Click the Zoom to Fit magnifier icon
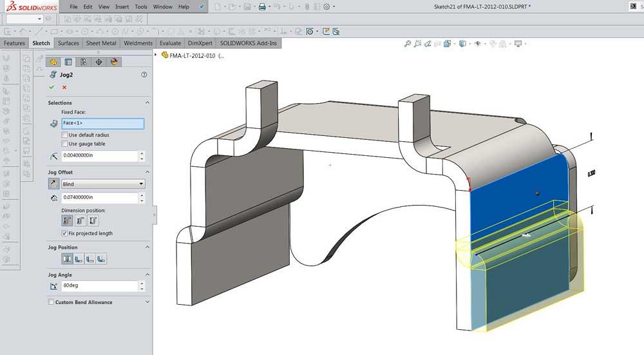The image size is (644, 355). [408, 44]
